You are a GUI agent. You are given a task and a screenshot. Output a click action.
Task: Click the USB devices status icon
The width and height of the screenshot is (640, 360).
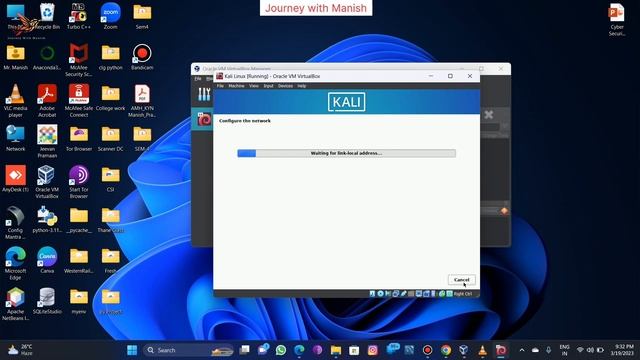(x=403, y=294)
